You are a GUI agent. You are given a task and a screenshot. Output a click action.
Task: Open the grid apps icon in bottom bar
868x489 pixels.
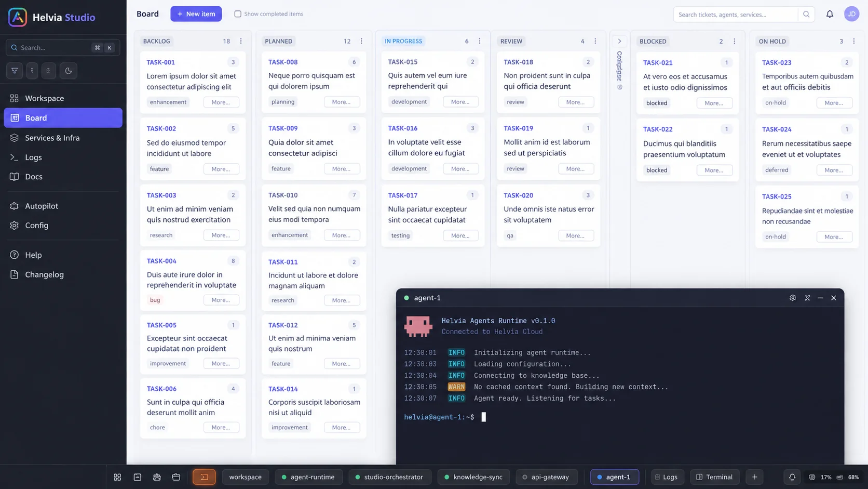(117, 477)
